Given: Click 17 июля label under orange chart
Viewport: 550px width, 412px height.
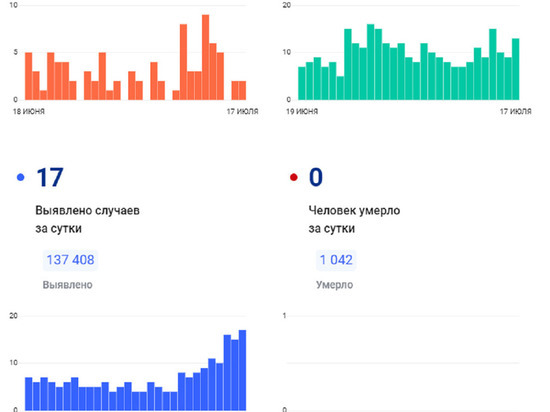Looking at the screenshot, I should [x=242, y=112].
